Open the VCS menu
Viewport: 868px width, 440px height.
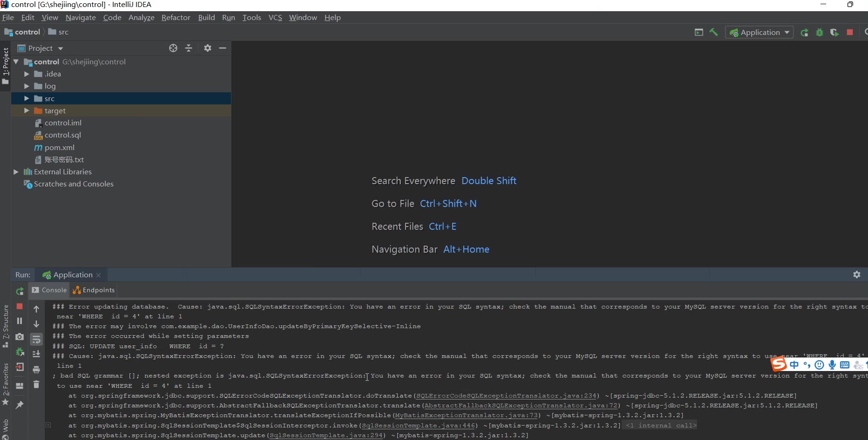pyautogui.click(x=275, y=17)
